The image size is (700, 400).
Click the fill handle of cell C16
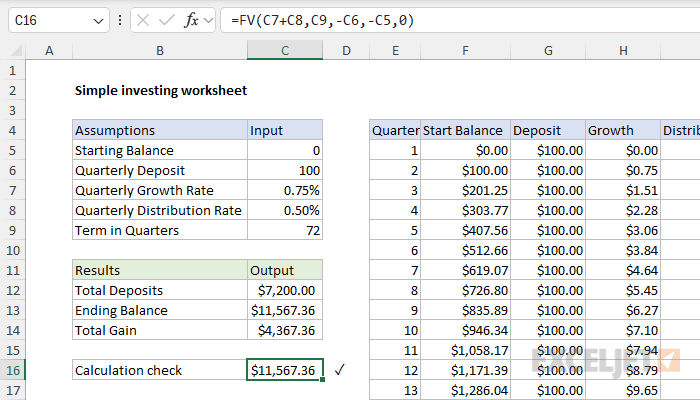point(322,379)
